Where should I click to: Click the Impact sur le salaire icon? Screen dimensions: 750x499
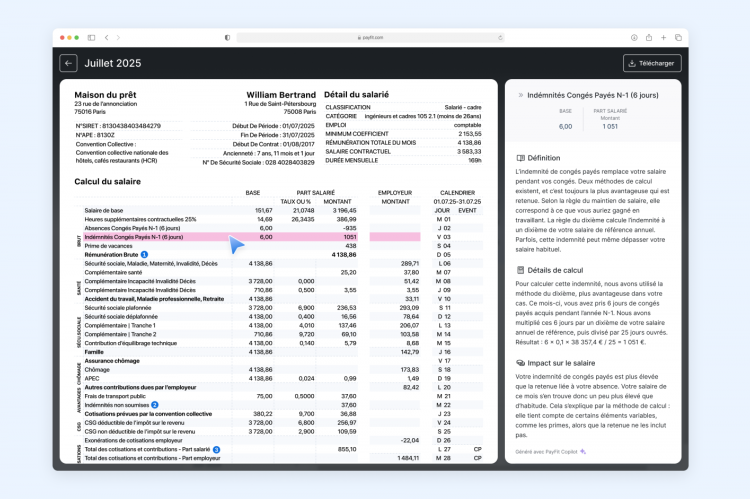(x=520, y=363)
